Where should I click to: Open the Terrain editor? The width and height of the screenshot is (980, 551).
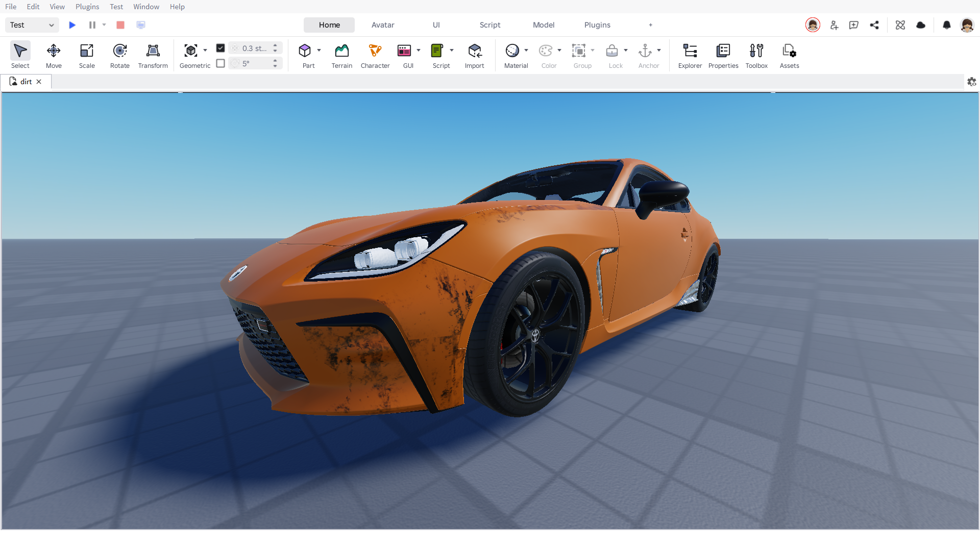pyautogui.click(x=342, y=55)
